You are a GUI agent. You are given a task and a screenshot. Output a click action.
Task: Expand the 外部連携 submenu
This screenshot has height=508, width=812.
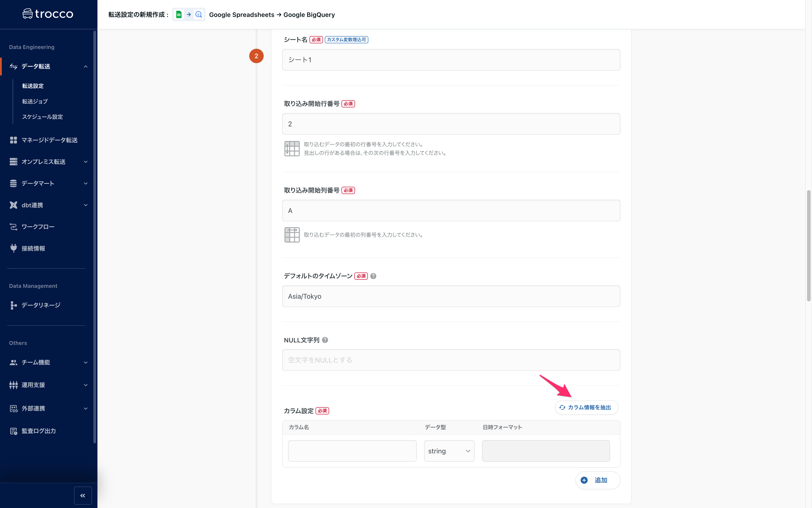coord(86,409)
